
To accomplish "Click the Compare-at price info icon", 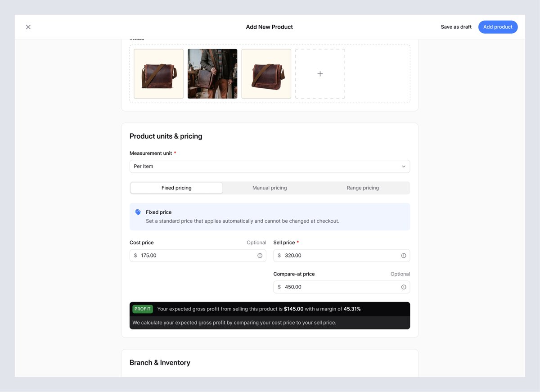I will [404, 287].
